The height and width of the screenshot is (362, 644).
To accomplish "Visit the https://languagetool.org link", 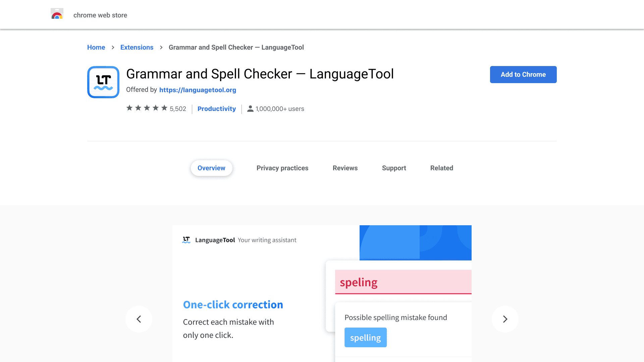I will [198, 90].
